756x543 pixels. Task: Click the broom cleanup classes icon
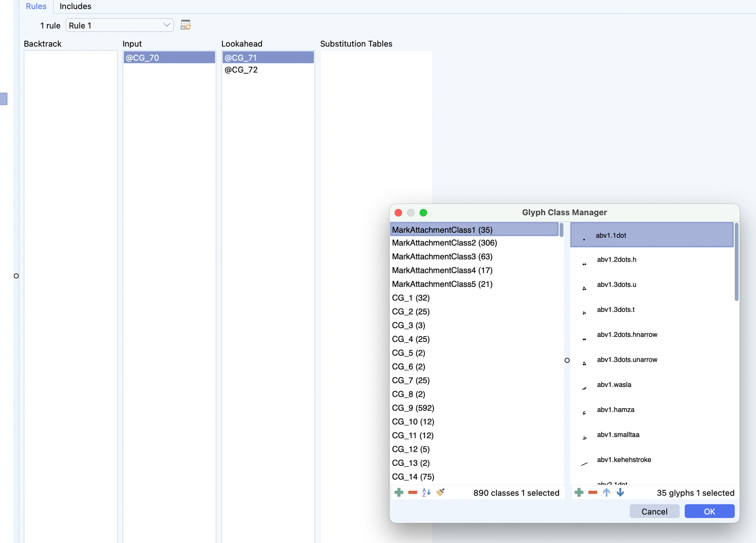point(440,493)
